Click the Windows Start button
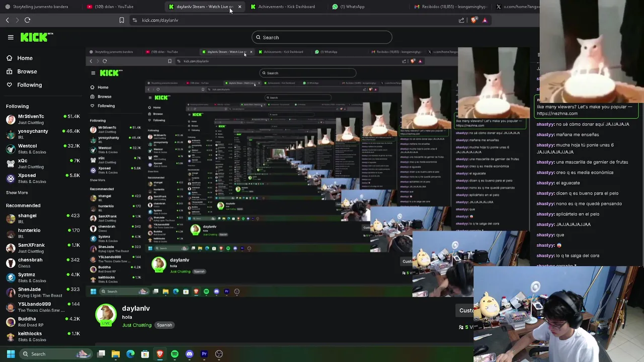Image resolution: width=644 pixels, height=362 pixels. click(11, 354)
